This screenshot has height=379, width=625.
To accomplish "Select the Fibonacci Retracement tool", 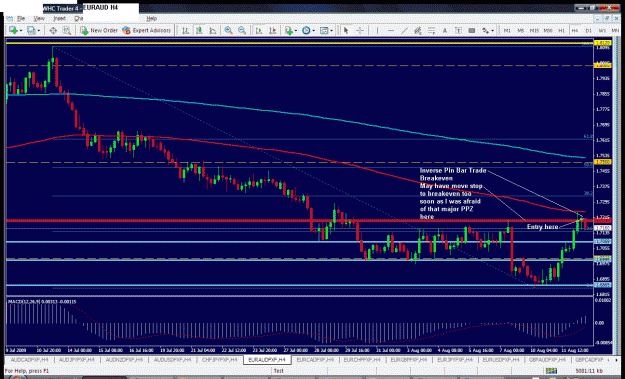I will [431, 30].
